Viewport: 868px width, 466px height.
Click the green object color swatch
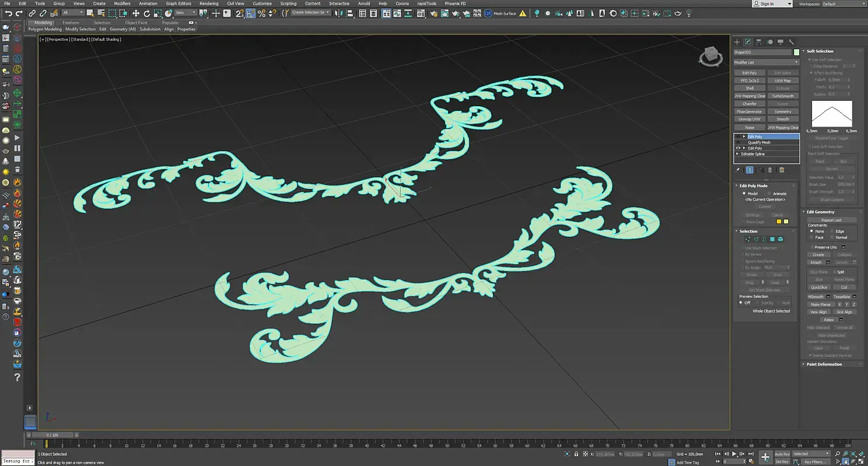tap(796, 52)
